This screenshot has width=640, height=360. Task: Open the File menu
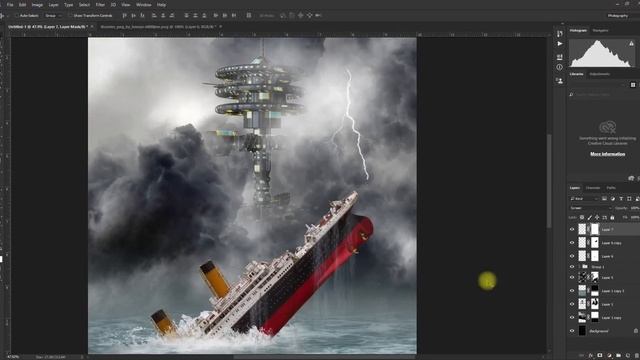[x=10, y=5]
